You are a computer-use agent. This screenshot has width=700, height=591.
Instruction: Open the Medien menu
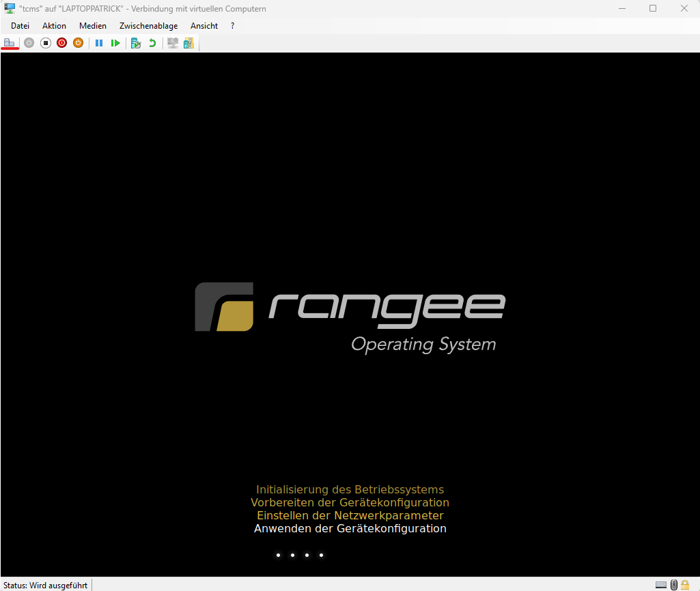point(93,26)
